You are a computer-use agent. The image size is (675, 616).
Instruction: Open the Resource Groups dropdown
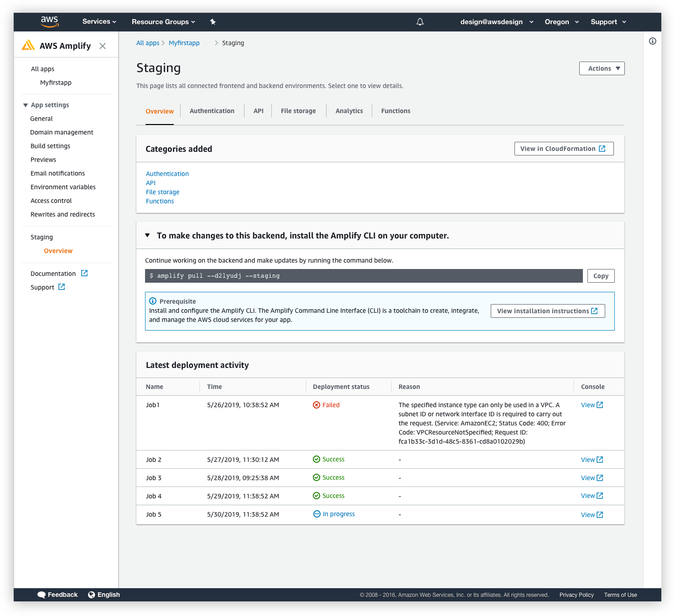tap(163, 22)
